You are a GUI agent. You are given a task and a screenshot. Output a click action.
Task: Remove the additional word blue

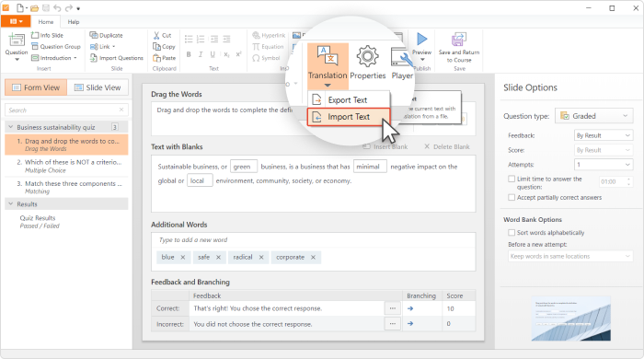(x=183, y=257)
